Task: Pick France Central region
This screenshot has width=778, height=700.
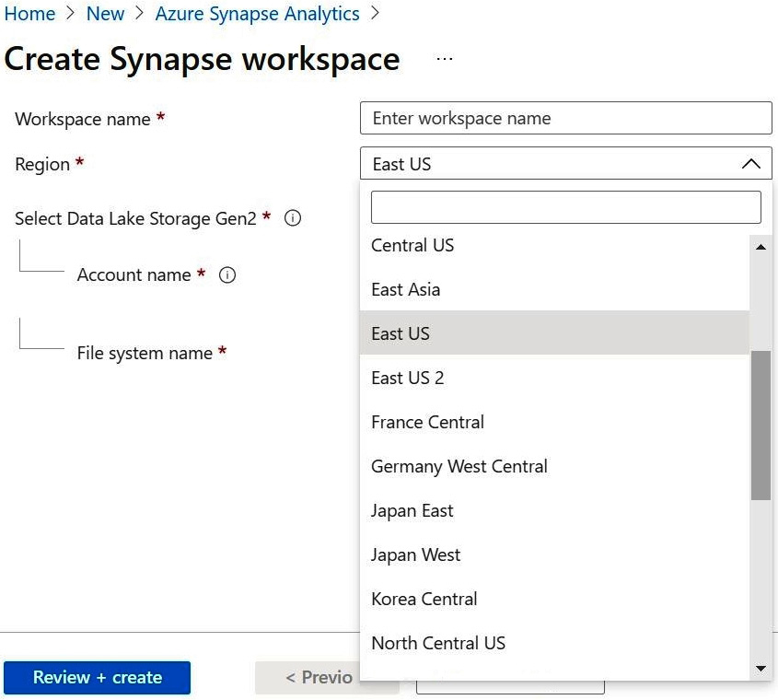Action: click(x=554, y=422)
